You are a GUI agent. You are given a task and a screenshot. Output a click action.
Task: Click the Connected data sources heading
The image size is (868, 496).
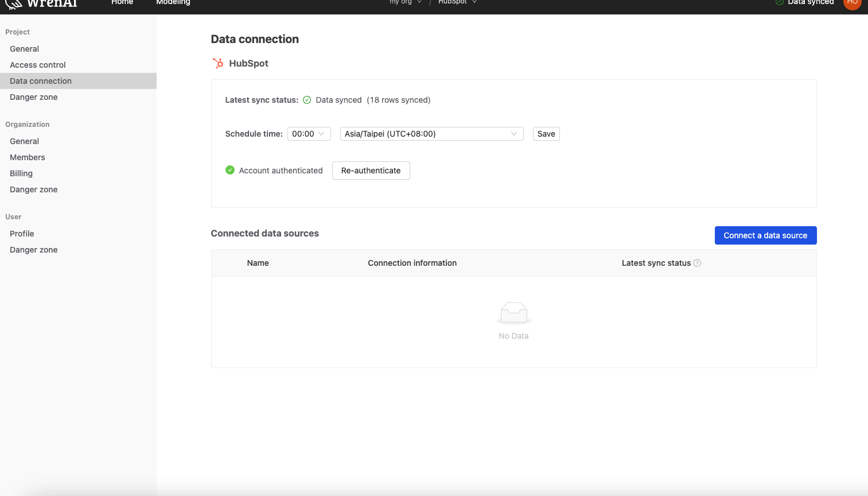265,233
